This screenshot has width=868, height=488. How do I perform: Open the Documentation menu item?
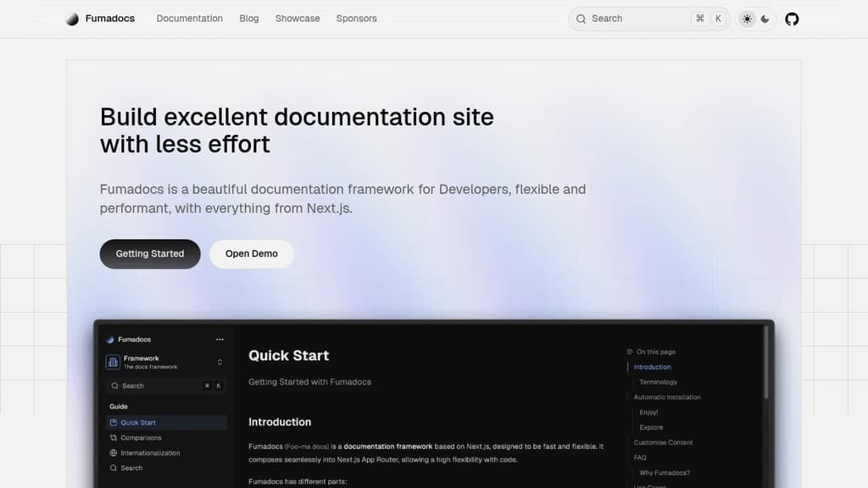pos(189,18)
